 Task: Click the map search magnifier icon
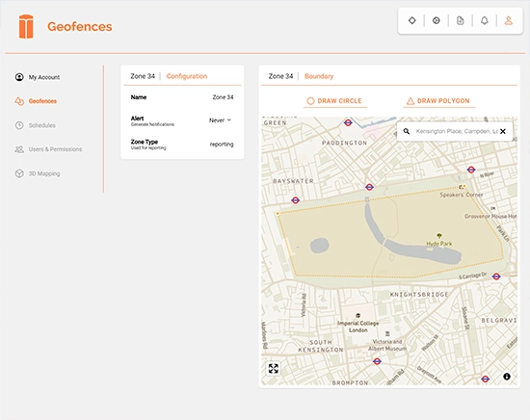point(407,131)
